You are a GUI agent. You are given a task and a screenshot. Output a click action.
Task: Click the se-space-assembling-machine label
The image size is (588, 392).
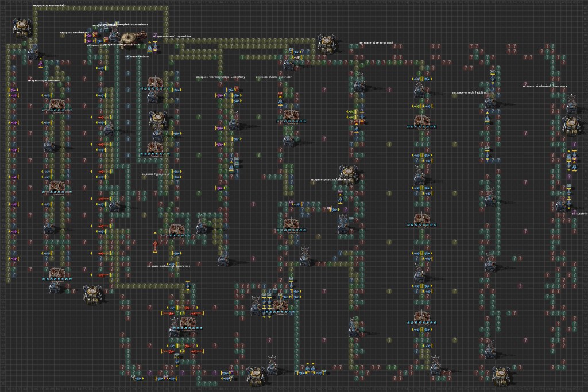pos(172,36)
